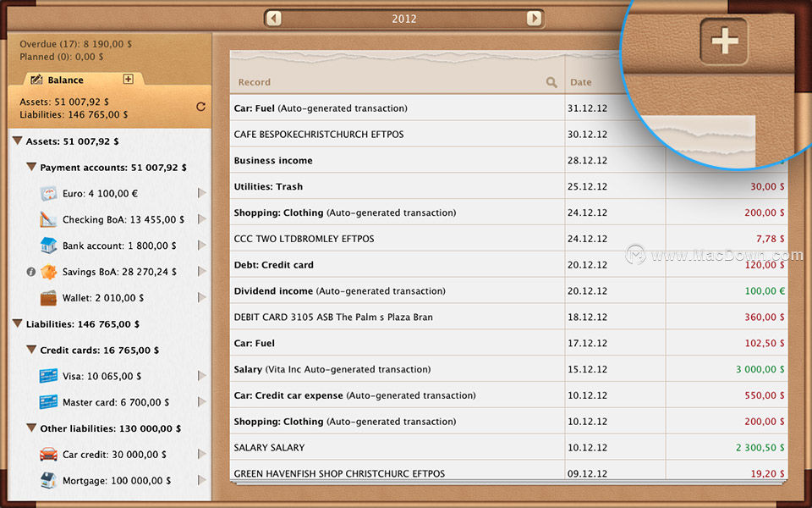Collapse the Credit cards group
Image resolution: width=812 pixels, height=508 pixels.
click(31, 350)
